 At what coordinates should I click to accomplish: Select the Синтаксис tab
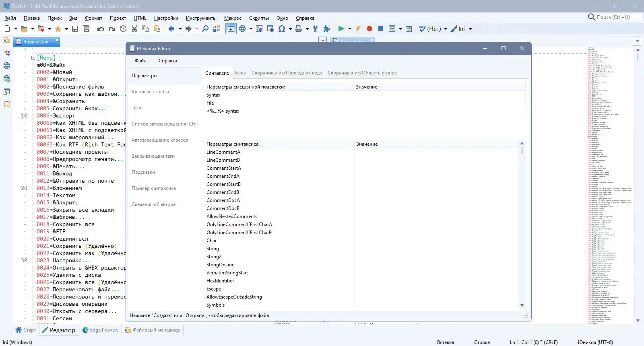coord(217,73)
